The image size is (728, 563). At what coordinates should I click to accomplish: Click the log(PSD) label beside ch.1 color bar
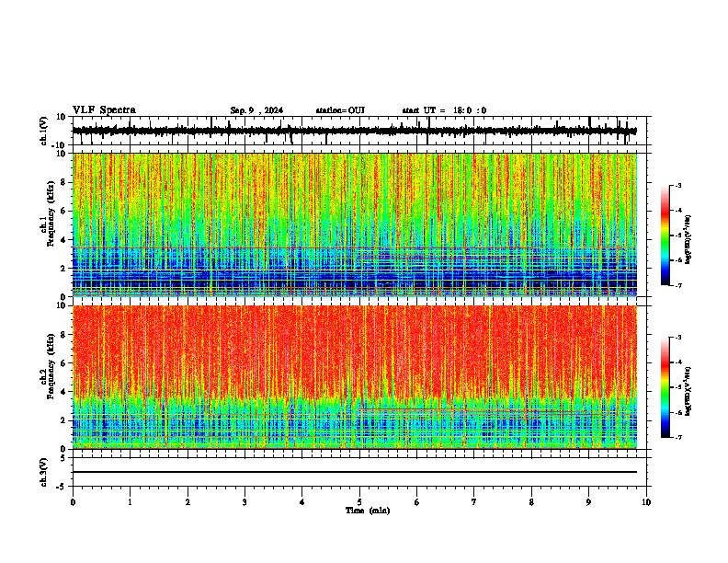688,239
